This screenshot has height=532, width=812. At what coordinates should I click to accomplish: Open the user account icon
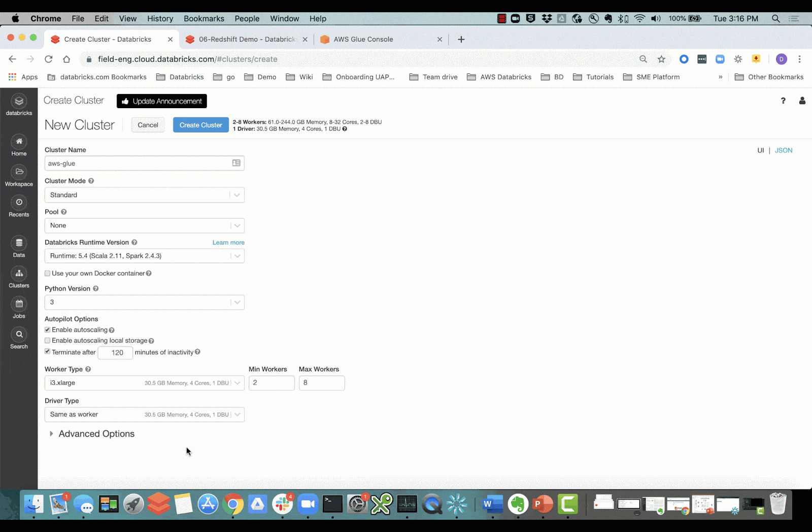coord(802,101)
